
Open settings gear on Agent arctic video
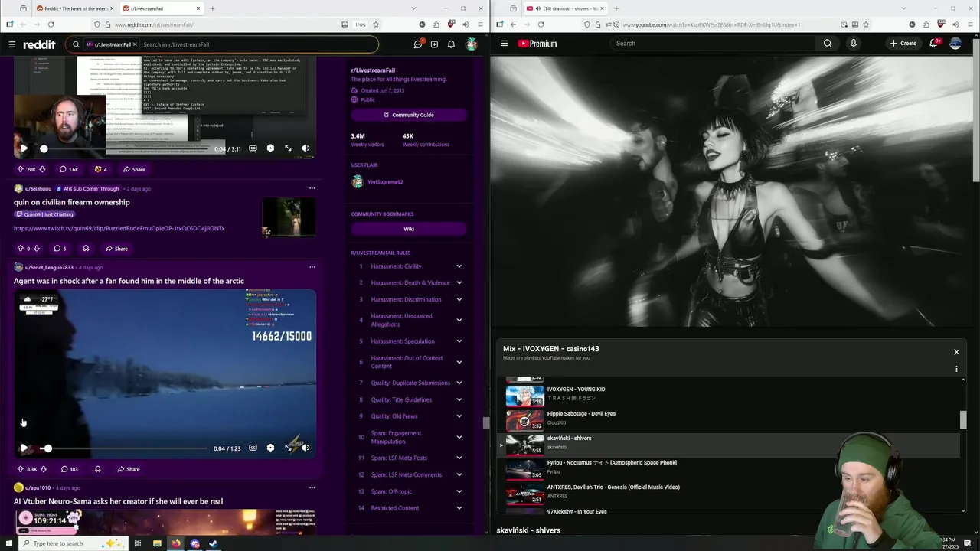(270, 448)
